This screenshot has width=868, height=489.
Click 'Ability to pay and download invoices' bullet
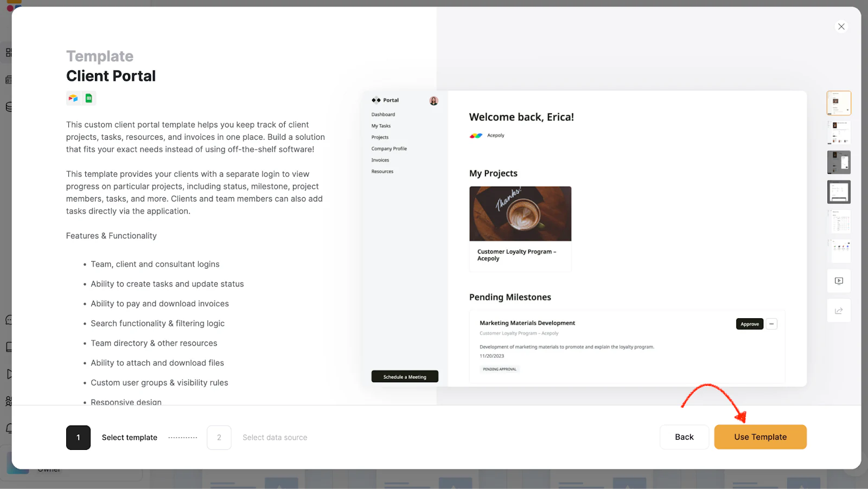tap(159, 304)
